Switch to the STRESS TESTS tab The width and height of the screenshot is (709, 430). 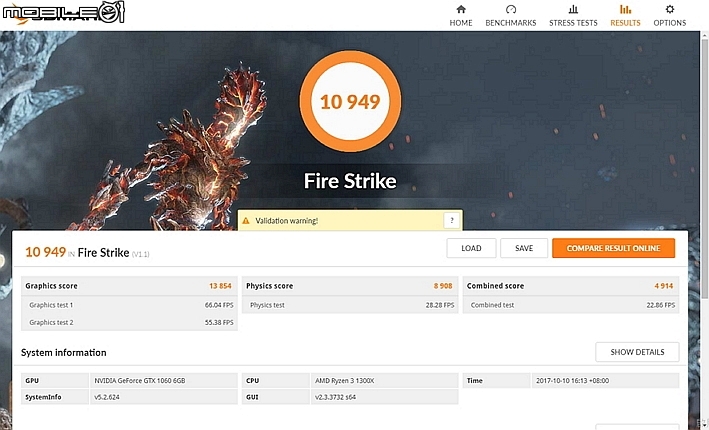pos(573,16)
